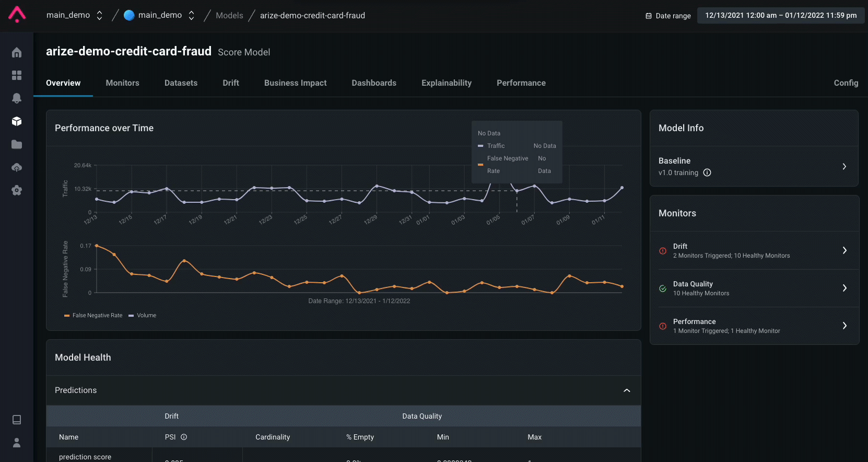Click the date range picker field
This screenshot has width=868, height=462.
coord(781,15)
